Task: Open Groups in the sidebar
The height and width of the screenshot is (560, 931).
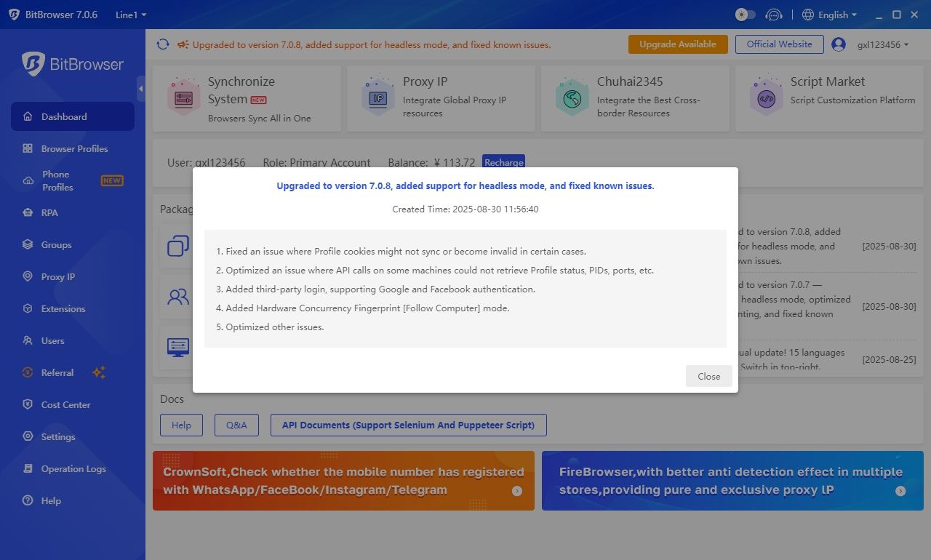Action: tap(73, 244)
